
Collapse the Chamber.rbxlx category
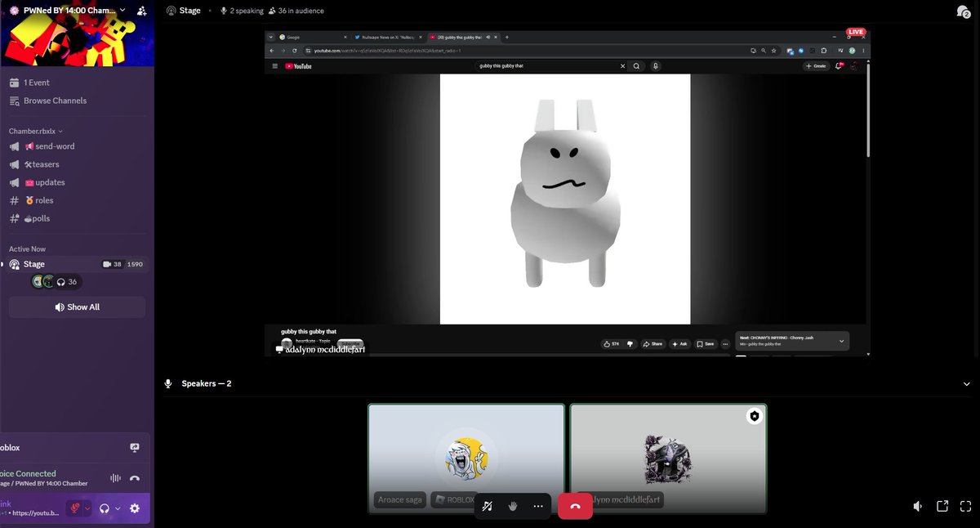(x=36, y=131)
